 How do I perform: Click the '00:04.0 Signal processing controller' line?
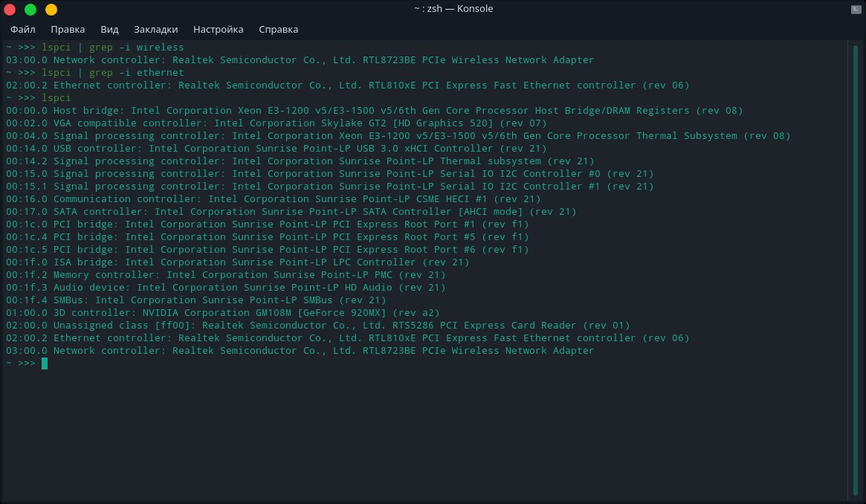point(398,136)
